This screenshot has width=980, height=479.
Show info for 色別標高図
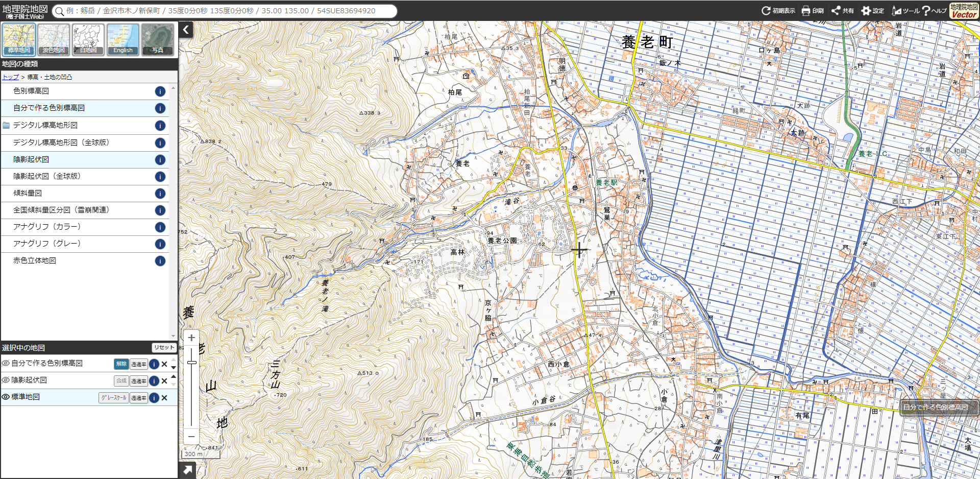coord(160,91)
